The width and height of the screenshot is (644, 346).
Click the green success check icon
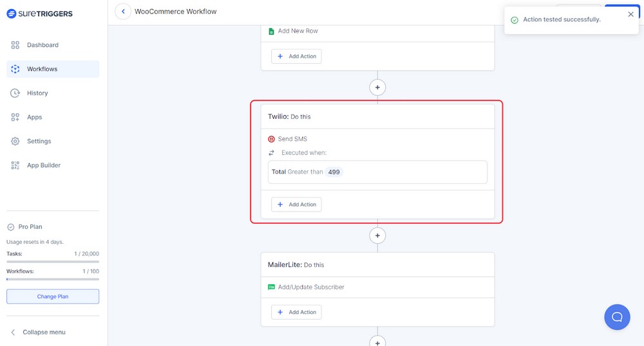tap(514, 20)
